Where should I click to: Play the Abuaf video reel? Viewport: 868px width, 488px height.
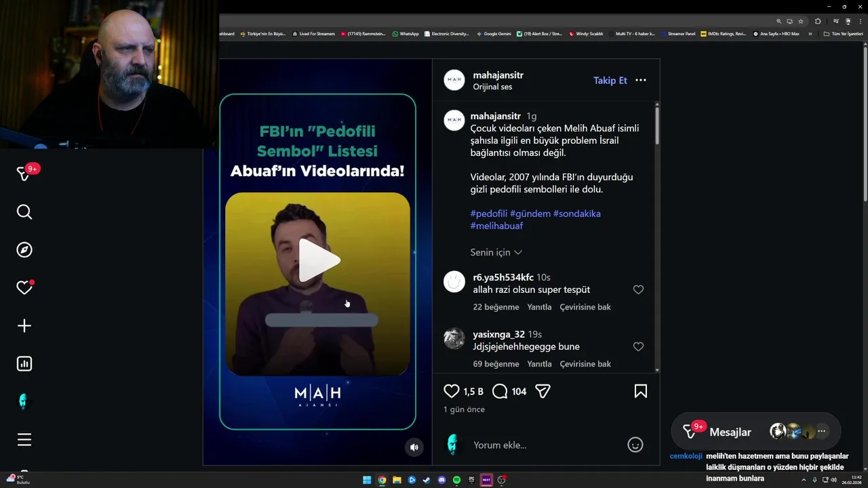coord(318,261)
